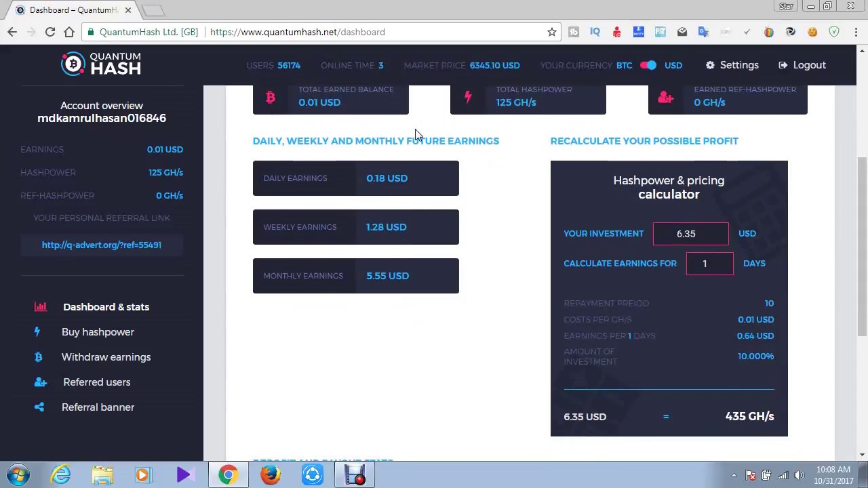Select the BTC currency label
868x488 pixels.
[x=624, y=65]
